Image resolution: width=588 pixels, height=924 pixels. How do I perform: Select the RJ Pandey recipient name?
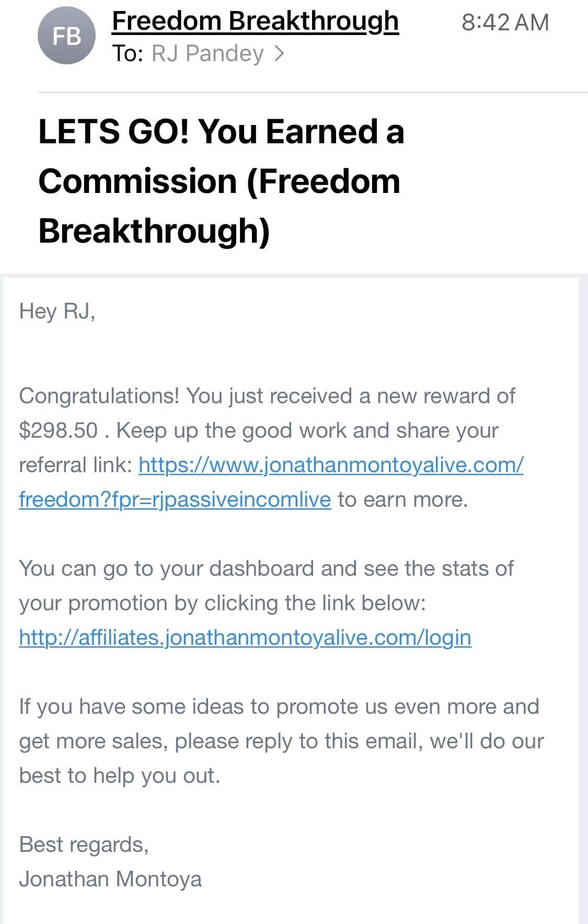207,53
